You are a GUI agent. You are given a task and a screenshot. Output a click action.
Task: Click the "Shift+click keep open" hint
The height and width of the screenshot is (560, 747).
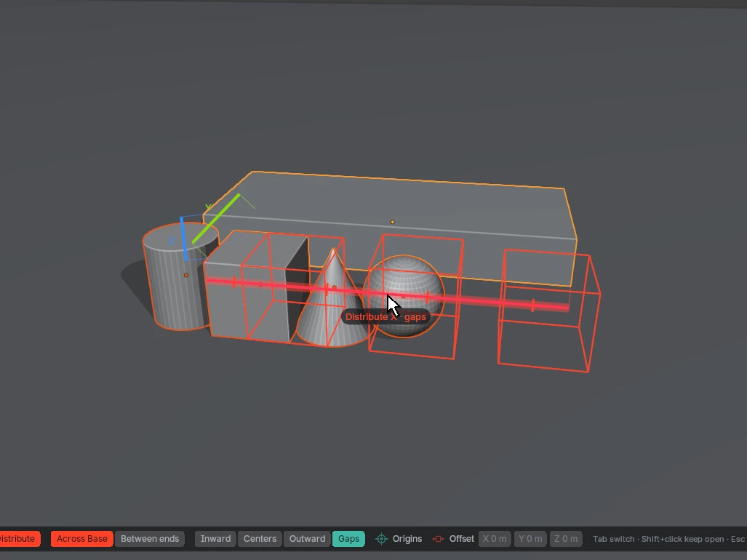tap(683, 539)
